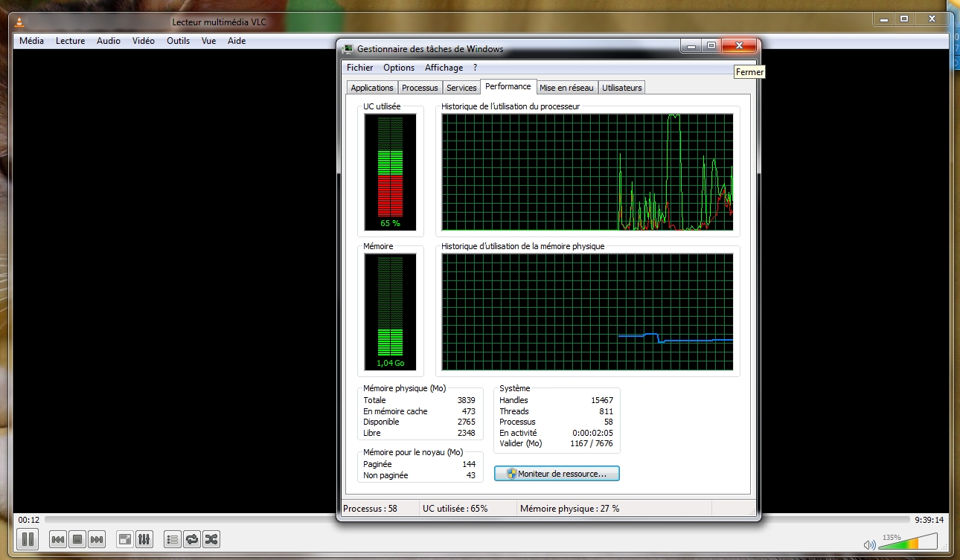Open VLC Vidéo menu
This screenshot has width=960, height=560.
pyautogui.click(x=144, y=41)
